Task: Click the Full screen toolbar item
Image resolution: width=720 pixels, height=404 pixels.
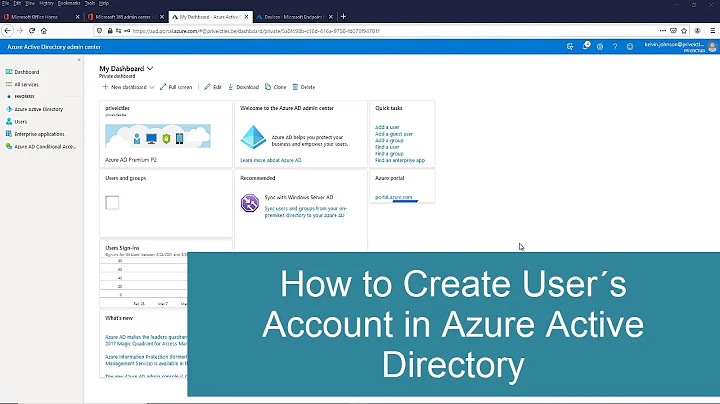Action: coord(176,87)
